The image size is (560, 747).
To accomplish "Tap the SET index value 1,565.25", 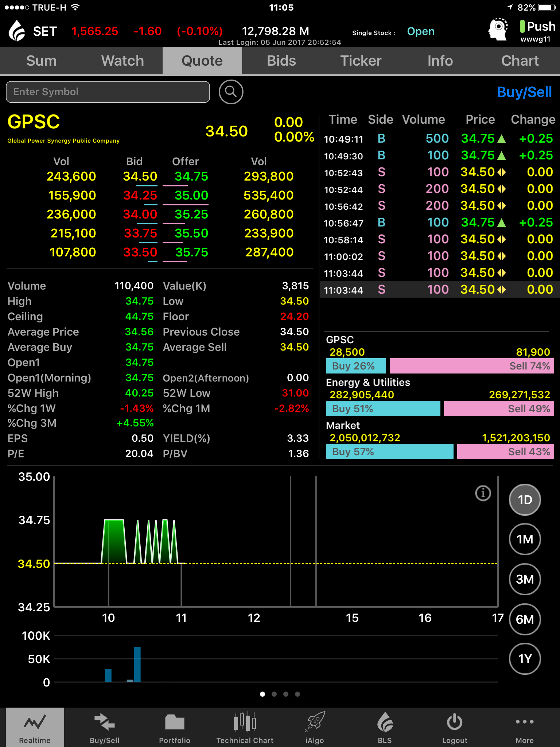I will tap(95, 31).
